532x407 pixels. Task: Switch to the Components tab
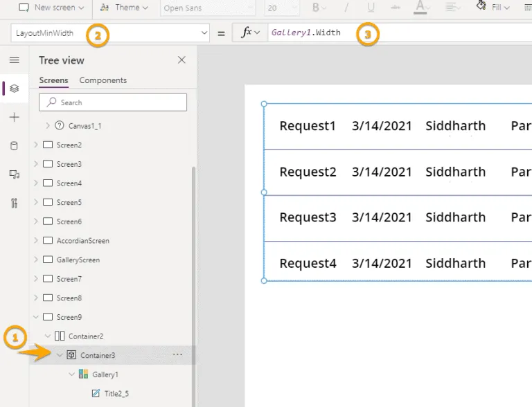[103, 80]
